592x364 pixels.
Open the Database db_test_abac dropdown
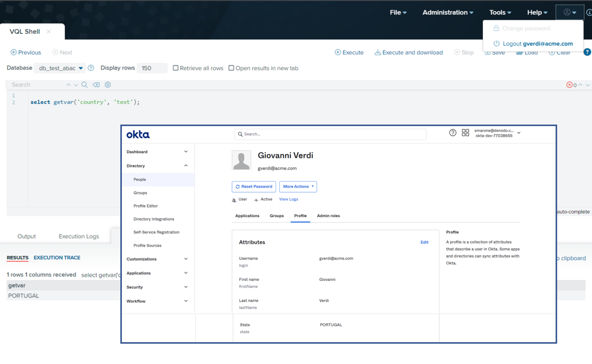61,68
